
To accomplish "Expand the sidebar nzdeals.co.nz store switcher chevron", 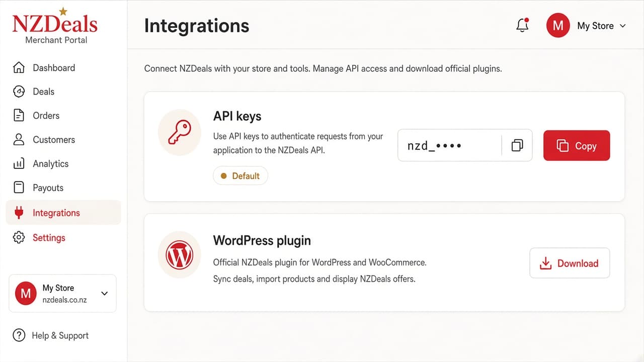I will pos(105,293).
